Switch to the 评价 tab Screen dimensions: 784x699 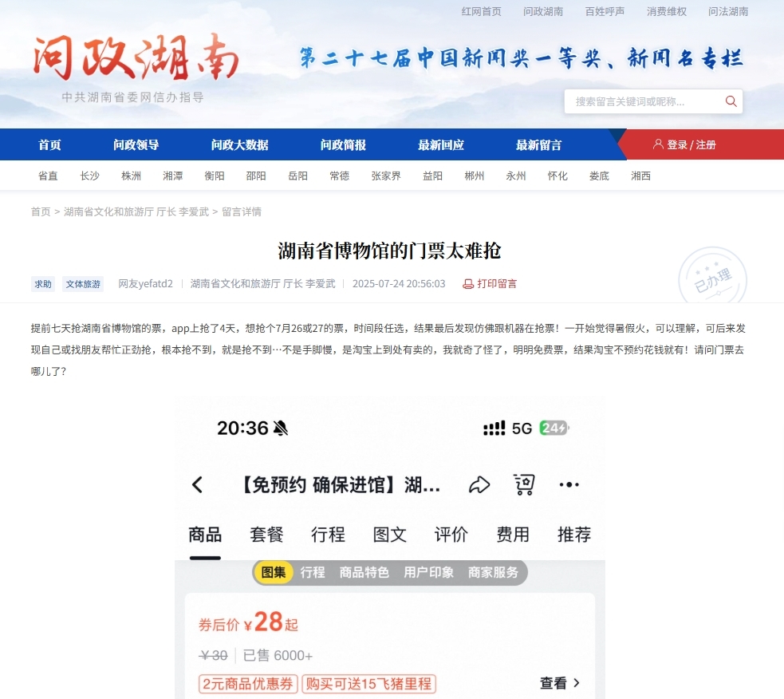(x=451, y=535)
